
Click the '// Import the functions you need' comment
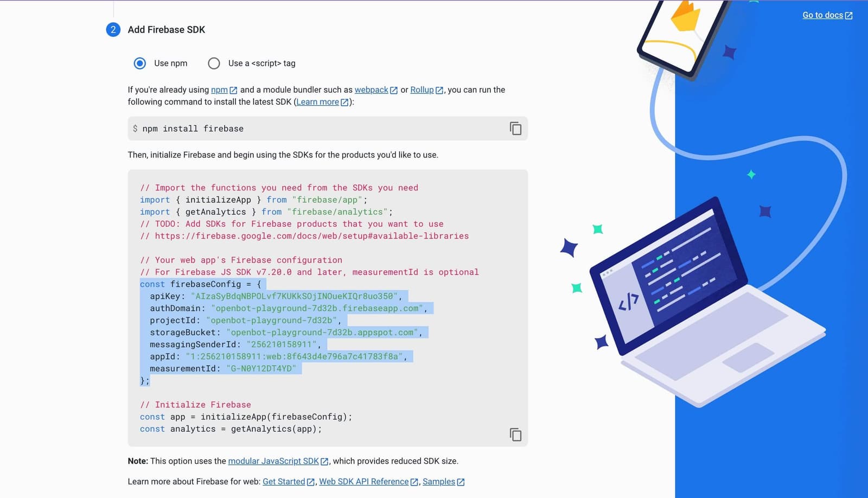(x=279, y=188)
